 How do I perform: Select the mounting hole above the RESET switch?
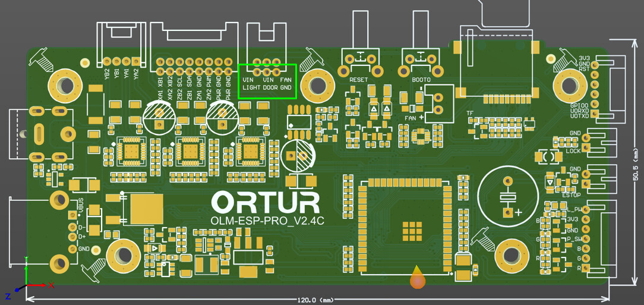click(317, 86)
